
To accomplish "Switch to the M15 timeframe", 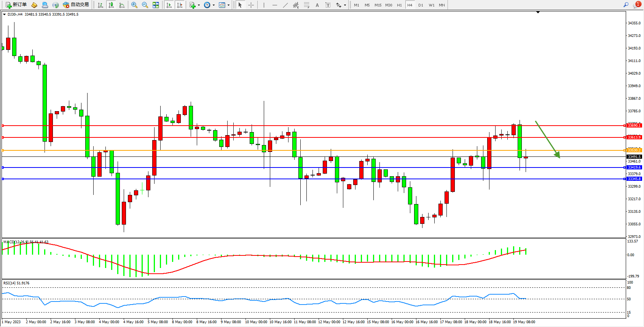I will pyautogui.click(x=378, y=5).
